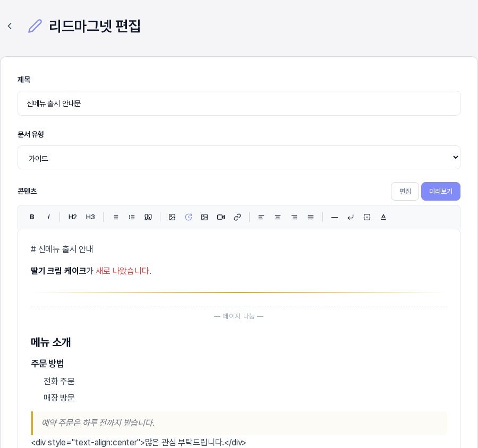Click the '페이지 나눔' page break marker
The height and width of the screenshot is (448, 478).
238,316
